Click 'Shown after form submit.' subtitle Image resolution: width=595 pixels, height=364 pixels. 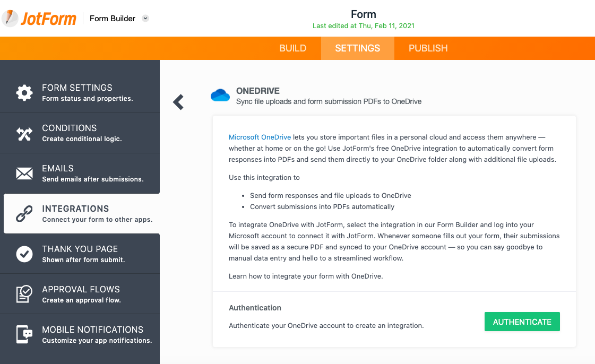pos(83,259)
